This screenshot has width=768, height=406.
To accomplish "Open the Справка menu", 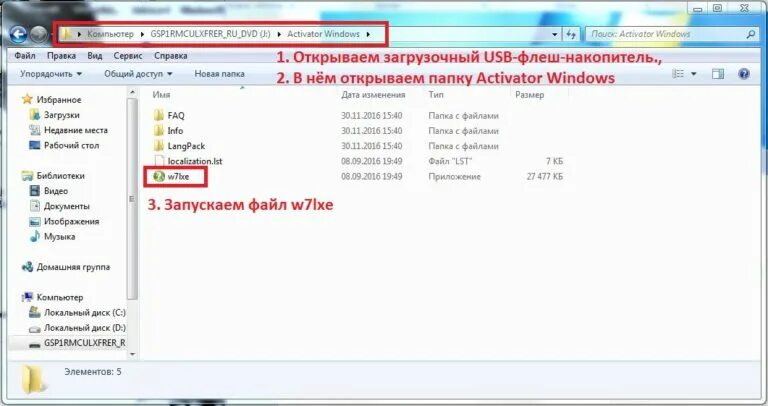I will pos(170,56).
